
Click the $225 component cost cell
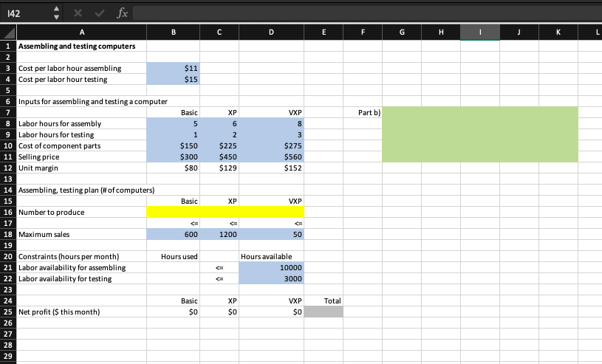(219, 146)
